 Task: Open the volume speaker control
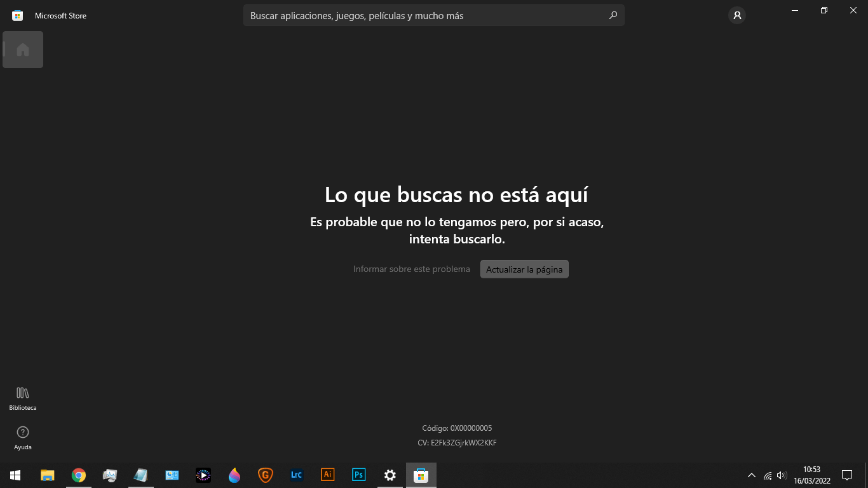(782, 475)
